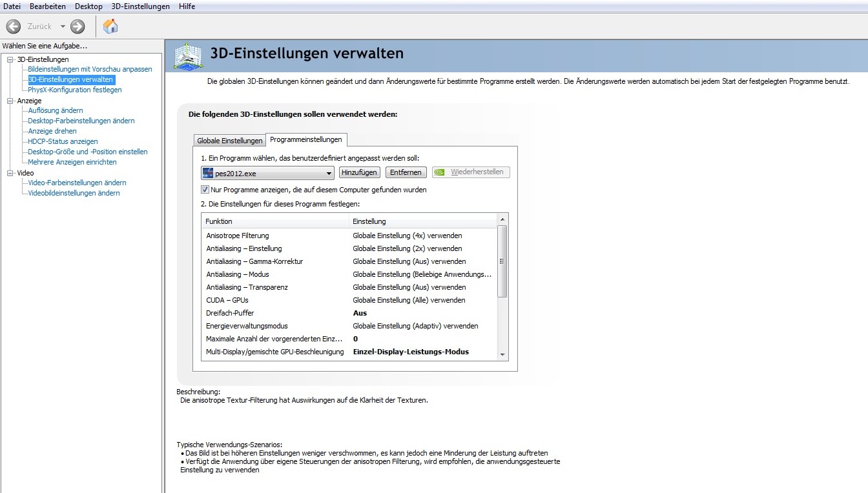
Task: Collapse the Anzeige tree node
Action: 10,101
